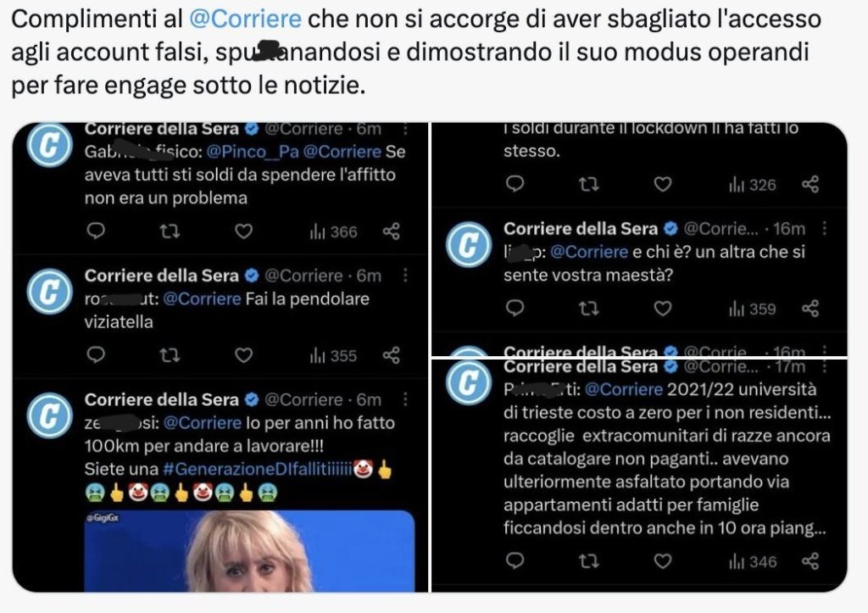868x613 pixels.
Task: Retweet the 'Fai la pendolare viziatella' tweet
Action: point(170,354)
